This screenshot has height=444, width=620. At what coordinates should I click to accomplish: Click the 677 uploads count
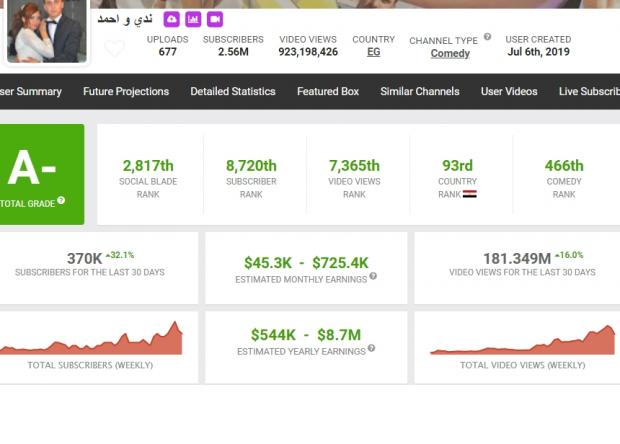[168, 52]
